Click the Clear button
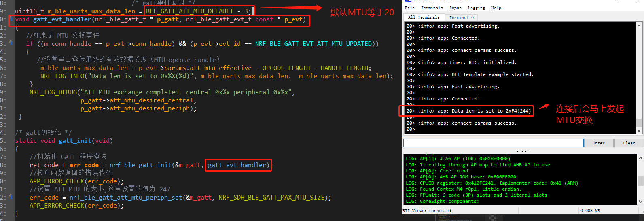This screenshot has width=644, height=221. (x=628, y=143)
